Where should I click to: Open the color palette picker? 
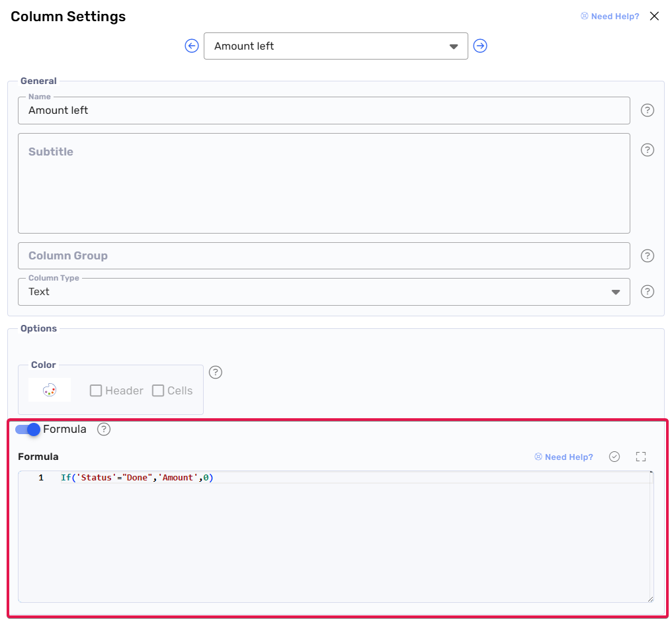pyautogui.click(x=50, y=390)
